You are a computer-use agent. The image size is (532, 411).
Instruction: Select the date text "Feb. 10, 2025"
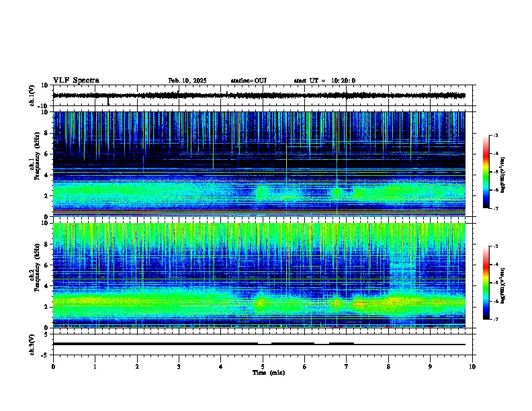click(187, 81)
